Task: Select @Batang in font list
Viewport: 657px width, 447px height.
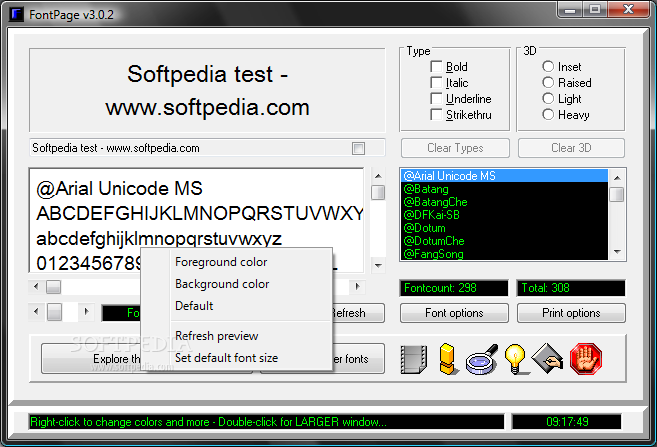Action: tap(504, 189)
